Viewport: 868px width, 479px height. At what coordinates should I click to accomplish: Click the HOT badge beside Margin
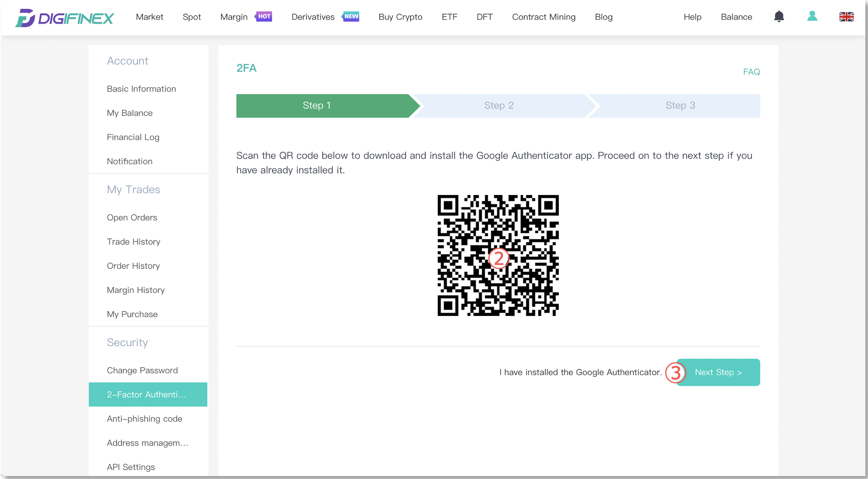[263, 16]
